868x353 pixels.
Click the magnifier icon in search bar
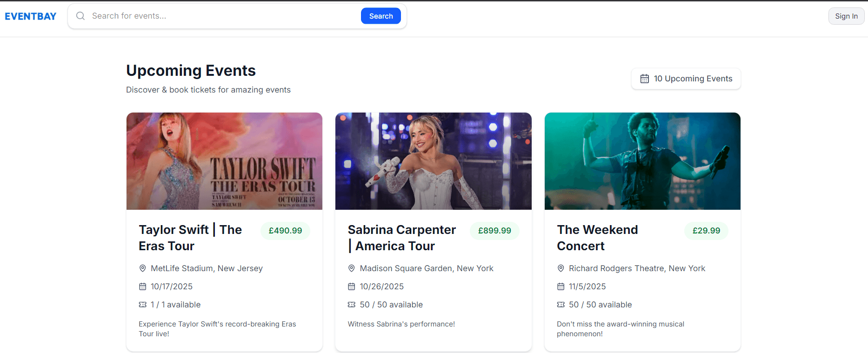click(80, 16)
